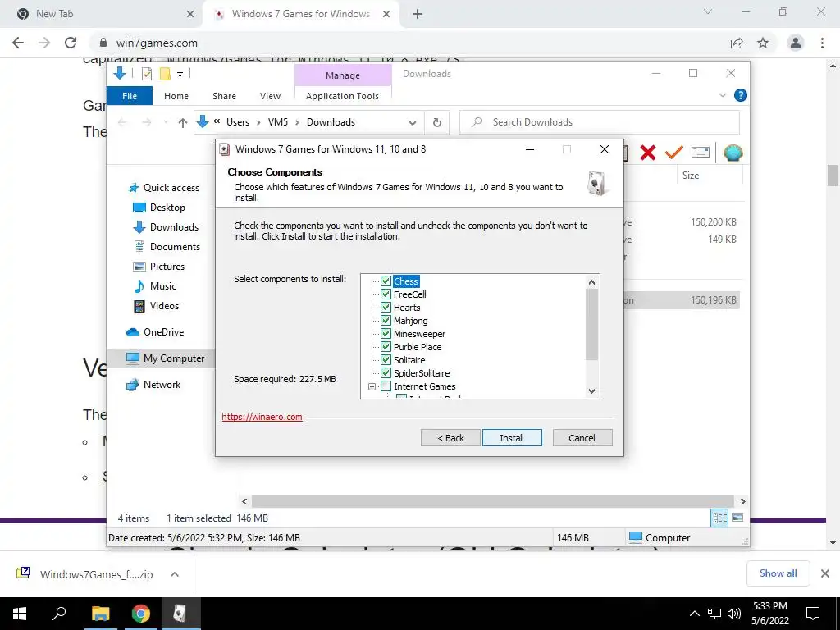The width and height of the screenshot is (840, 630).
Task: Click the shell globe icon
Action: coord(733,153)
